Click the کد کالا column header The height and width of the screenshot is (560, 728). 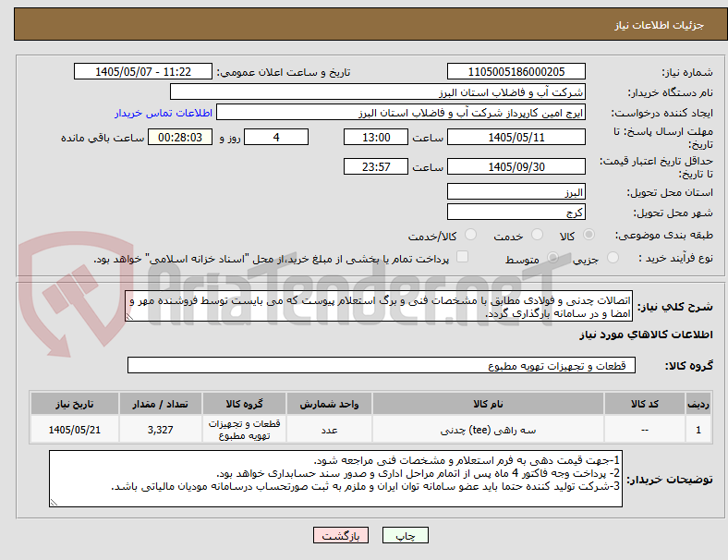[645, 404]
